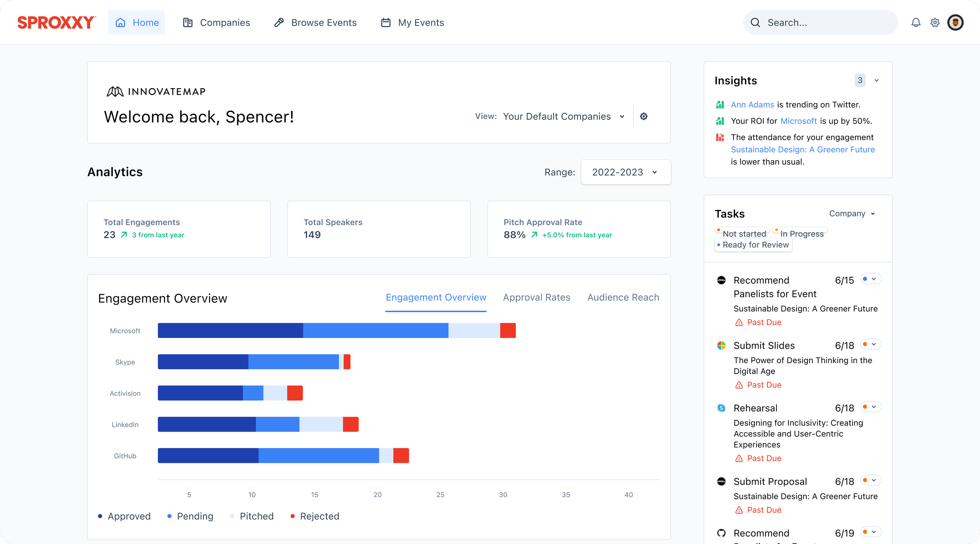This screenshot has width=980, height=544.
Task: Toggle the Ready for Review filter
Action: tap(753, 245)
